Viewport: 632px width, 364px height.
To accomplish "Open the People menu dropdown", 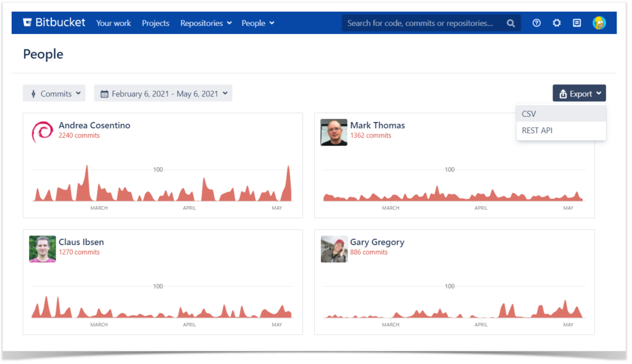I will pos(257,23).
